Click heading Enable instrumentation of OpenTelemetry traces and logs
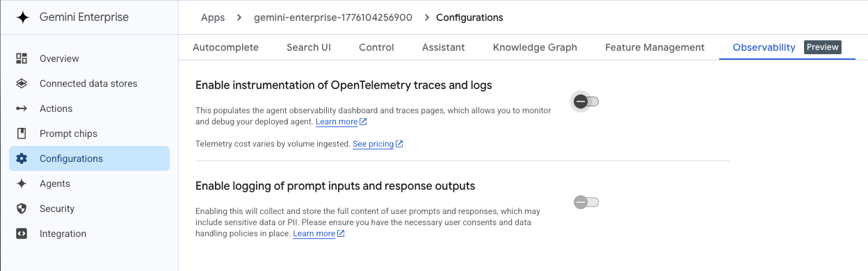This screenshot has height=271, width=868. (x=344, y=85)
